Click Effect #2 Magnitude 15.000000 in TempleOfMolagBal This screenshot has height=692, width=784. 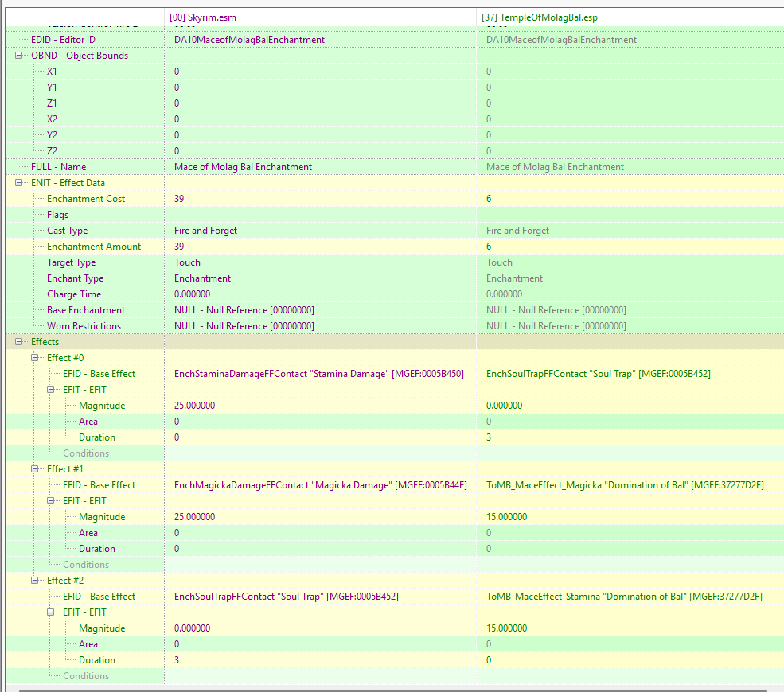click(x=506, y=628)
